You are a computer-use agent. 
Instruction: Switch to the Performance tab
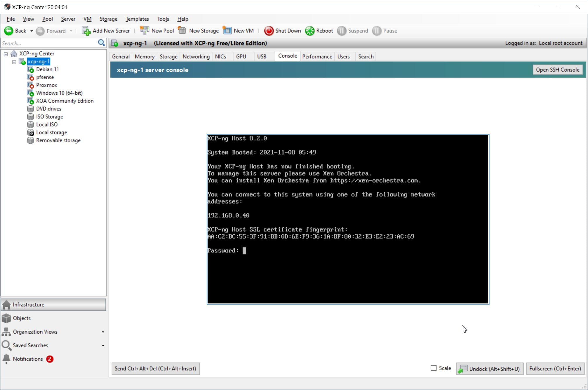coord(317,56)
